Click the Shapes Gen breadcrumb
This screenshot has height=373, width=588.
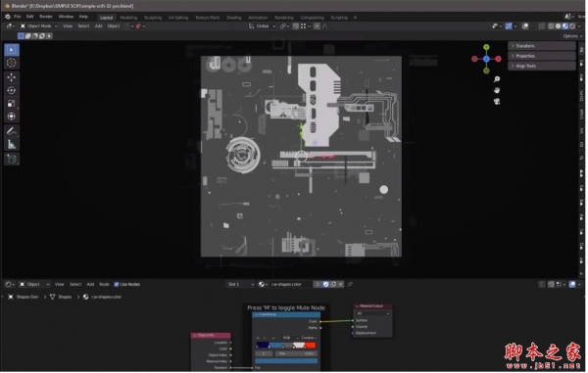pos(27,297)
